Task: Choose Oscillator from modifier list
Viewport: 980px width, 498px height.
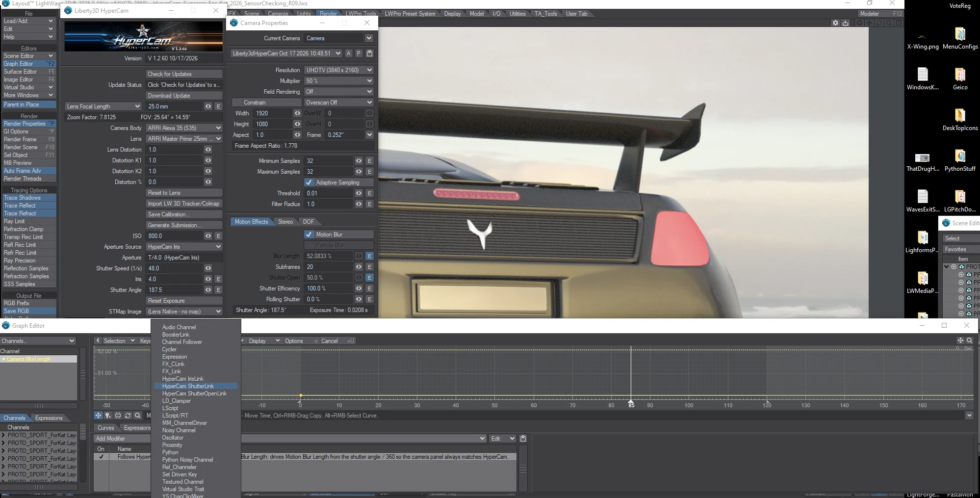Action: [173, 438]
